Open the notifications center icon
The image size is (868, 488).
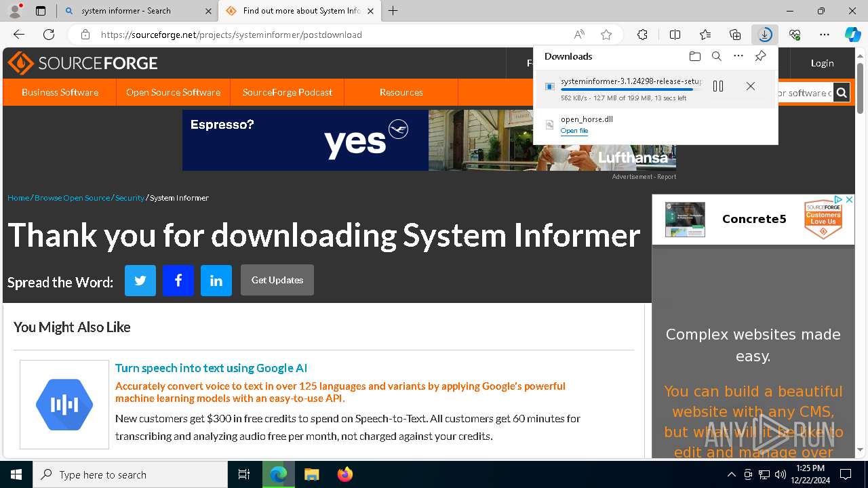tap(846, 474)
